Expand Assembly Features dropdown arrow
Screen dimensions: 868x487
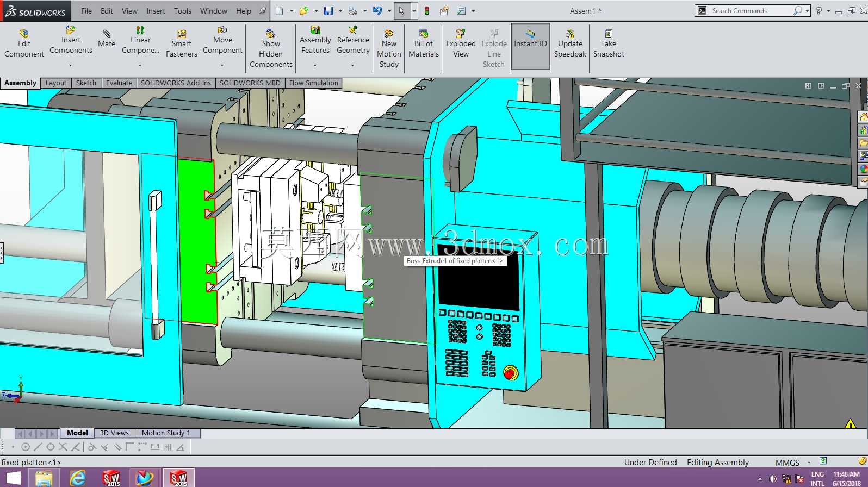tap(315, 65)
